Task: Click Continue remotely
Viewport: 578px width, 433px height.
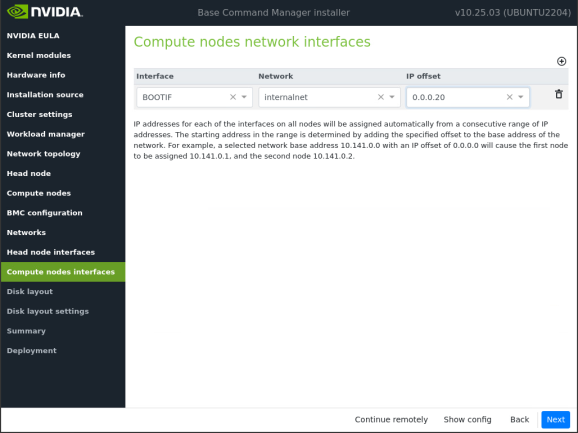Action: tap(391, 420)
